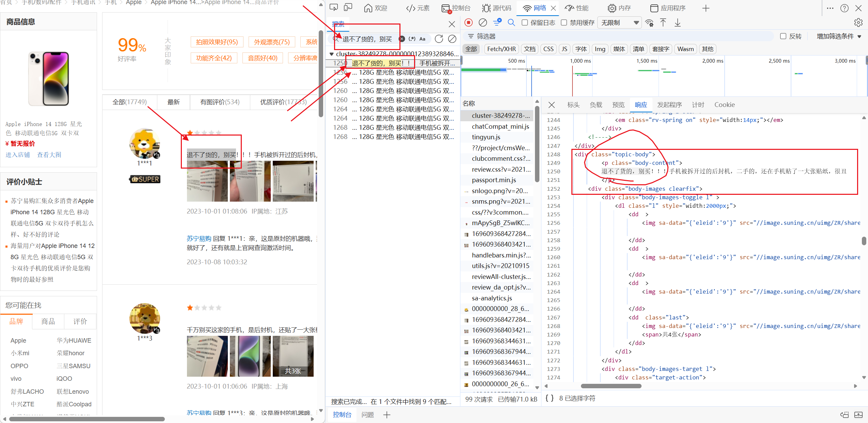Close the 网络 tab with its X
This screenshot has width=868, height=423.
point(554,8)
